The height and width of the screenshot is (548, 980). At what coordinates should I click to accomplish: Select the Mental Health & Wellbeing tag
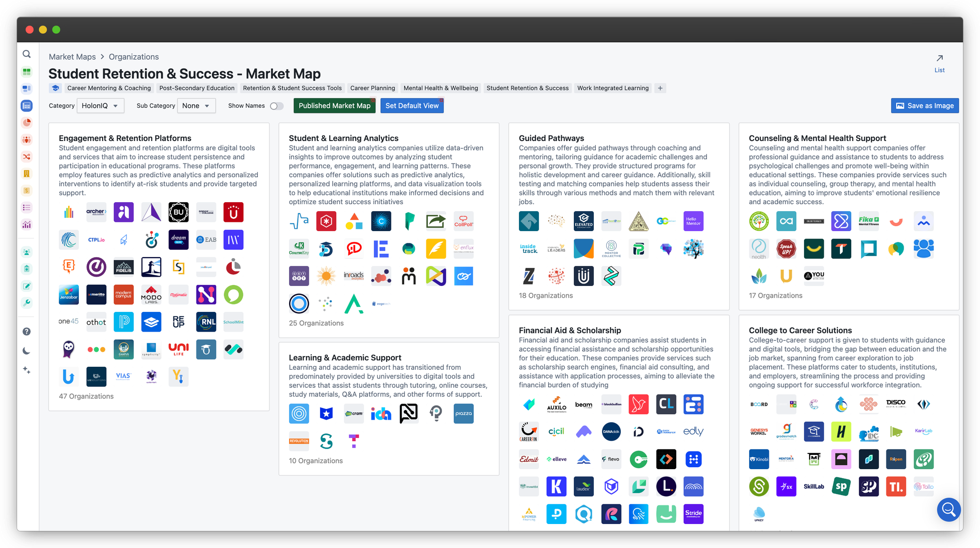[x=441, y=88]
